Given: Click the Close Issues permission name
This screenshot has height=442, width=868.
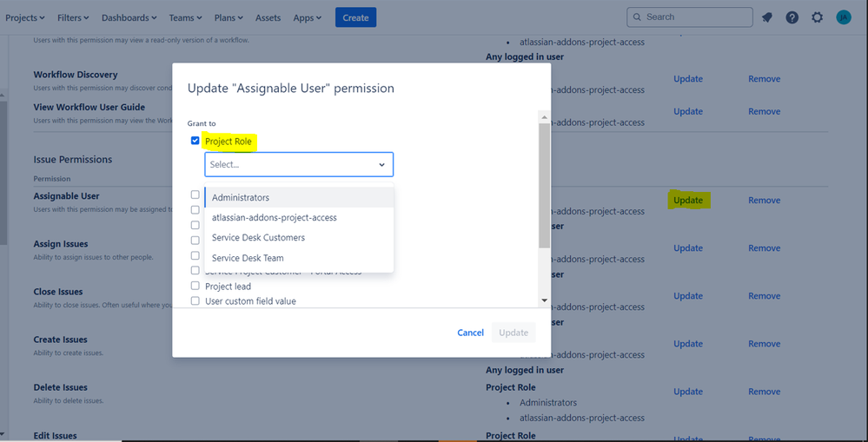Looking at the screenshot, I should click(58, 292).
